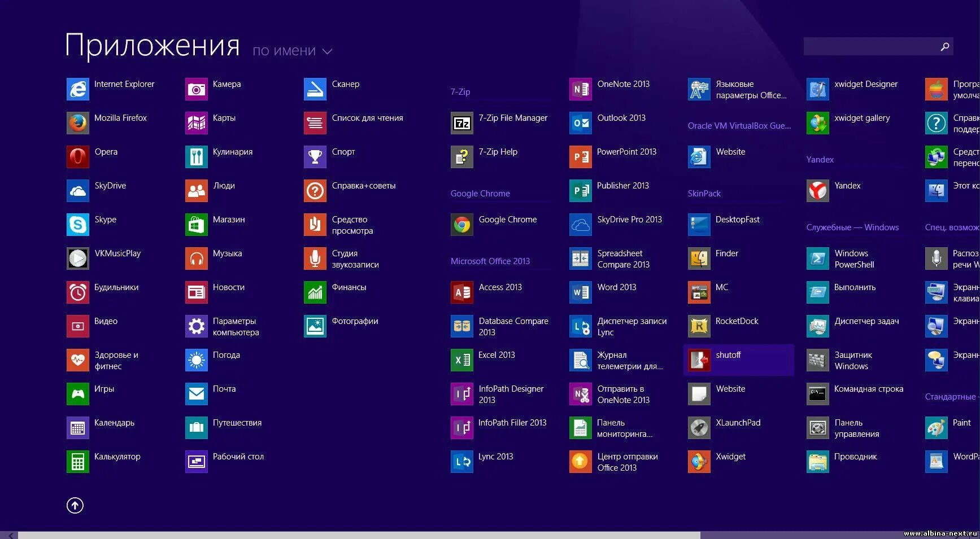Launch the Windows PowerShell icon
Viewport: 980px width, 539px height.
(x=817, y=258)
